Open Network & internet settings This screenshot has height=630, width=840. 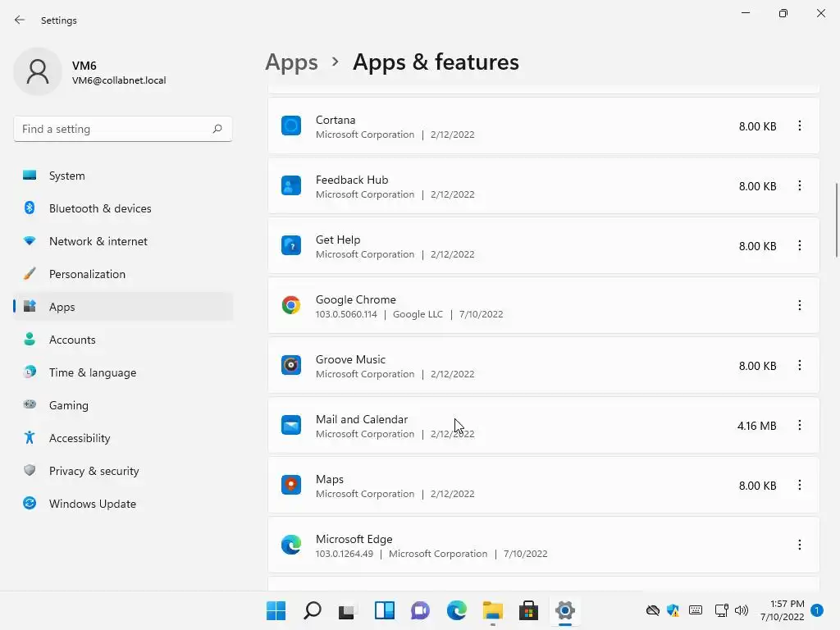point(123,241)
